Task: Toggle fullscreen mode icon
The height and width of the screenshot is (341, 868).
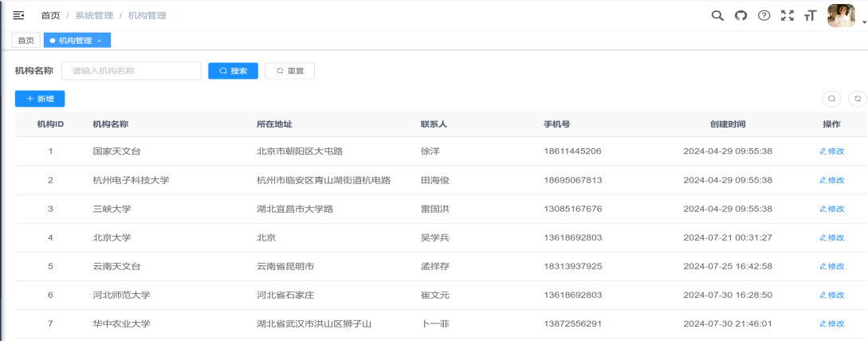Action: point(787,15)
